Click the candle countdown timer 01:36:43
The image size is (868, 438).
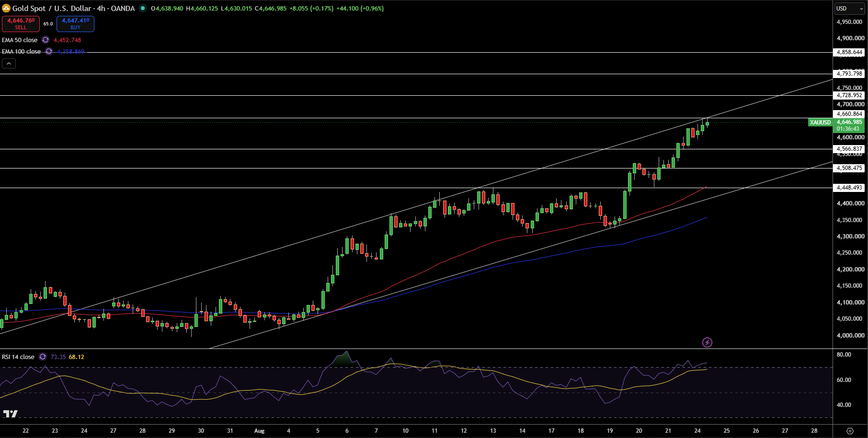click(848, 129)
